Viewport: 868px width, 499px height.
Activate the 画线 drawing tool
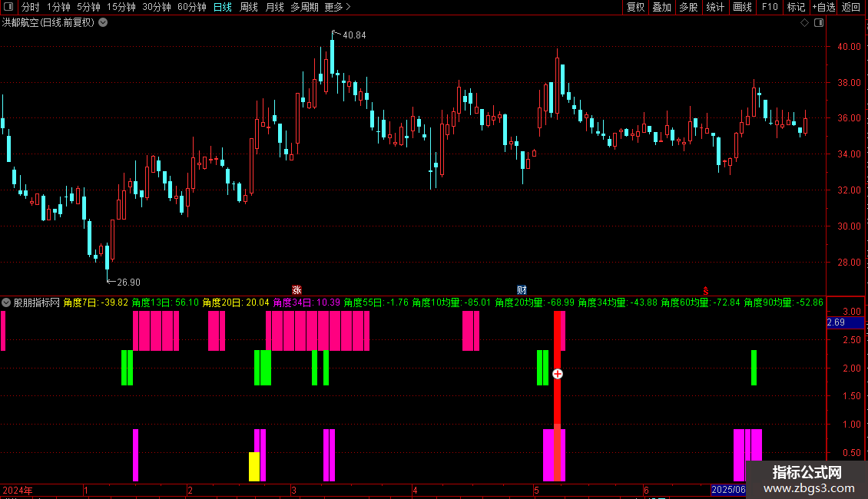pyautogui.click(x=742, y=7)
